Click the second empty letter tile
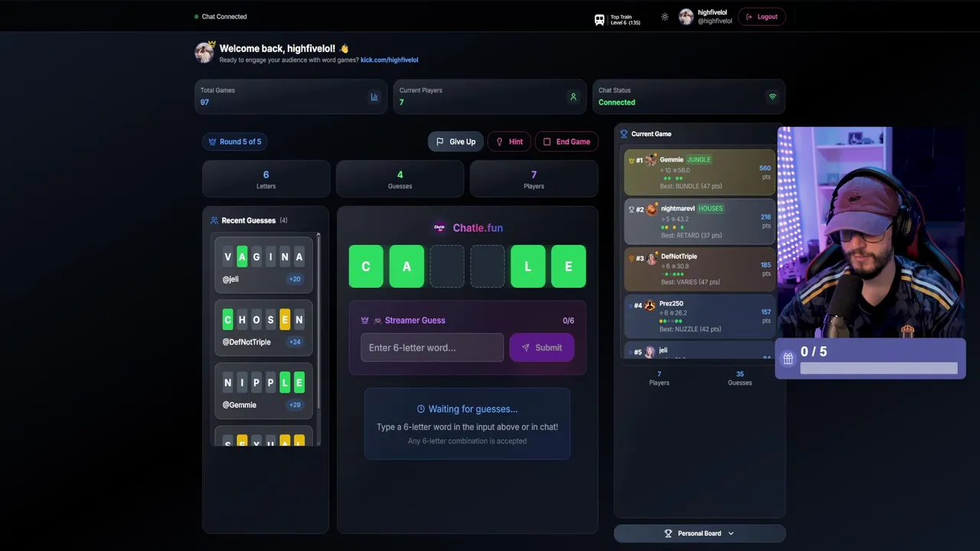Viewport: 980px width, 551px height. coord(488,266)
